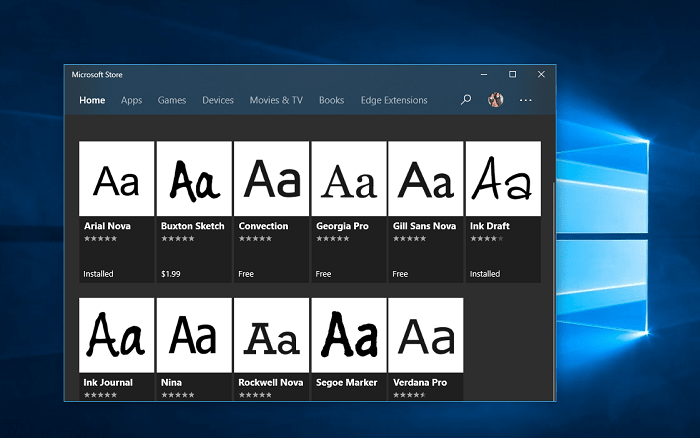Open the Verdana Pro font preview

pos(426,335)
